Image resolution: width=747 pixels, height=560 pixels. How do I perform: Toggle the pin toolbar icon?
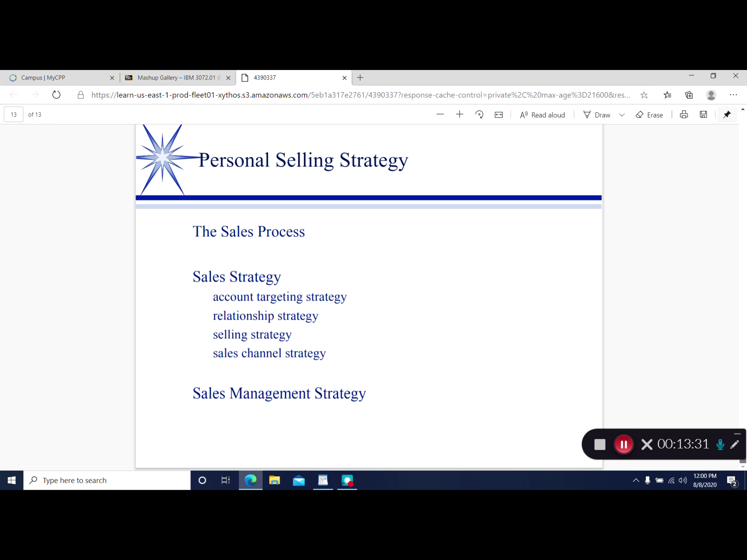tap(727, 114)
